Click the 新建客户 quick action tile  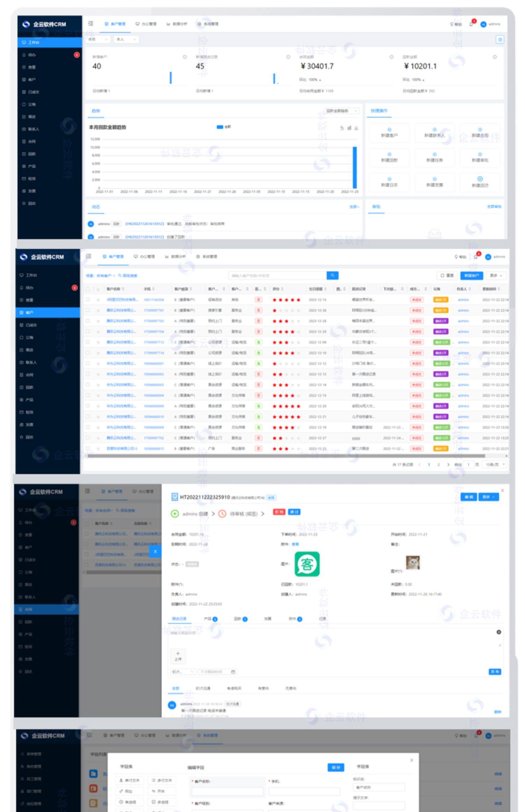click(x=389, y=133)
